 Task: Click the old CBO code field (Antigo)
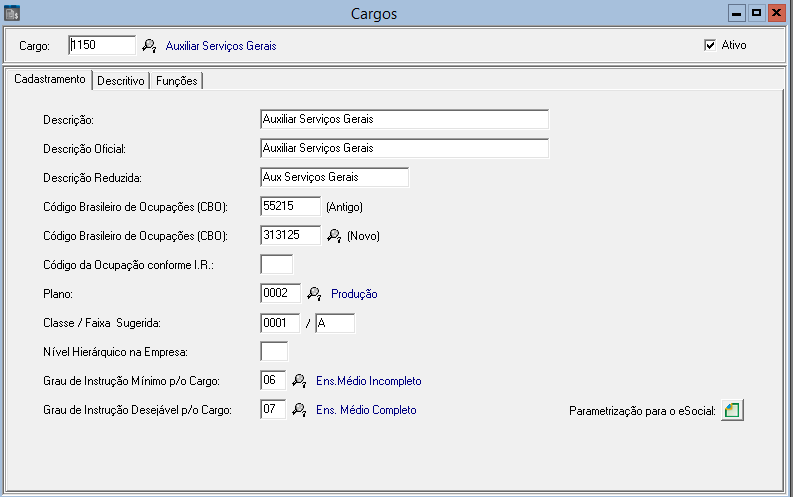pyautogui.click(x=289, y=207)
